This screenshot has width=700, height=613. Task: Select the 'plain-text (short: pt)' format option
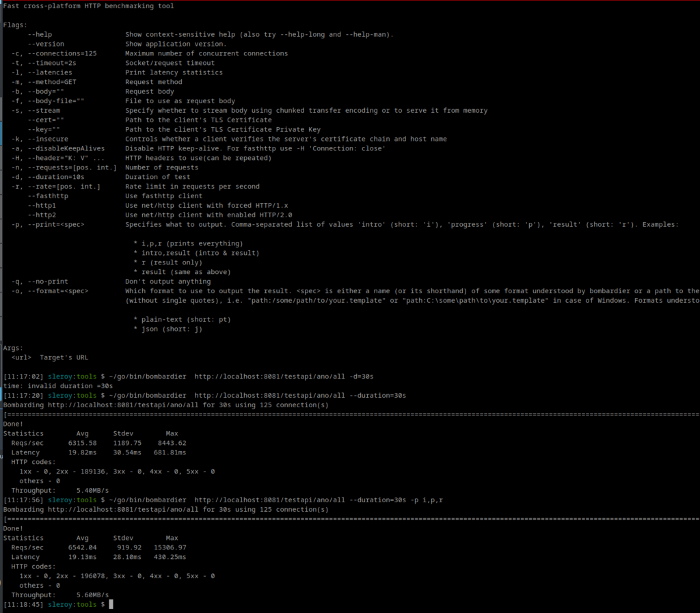(180, 319)
